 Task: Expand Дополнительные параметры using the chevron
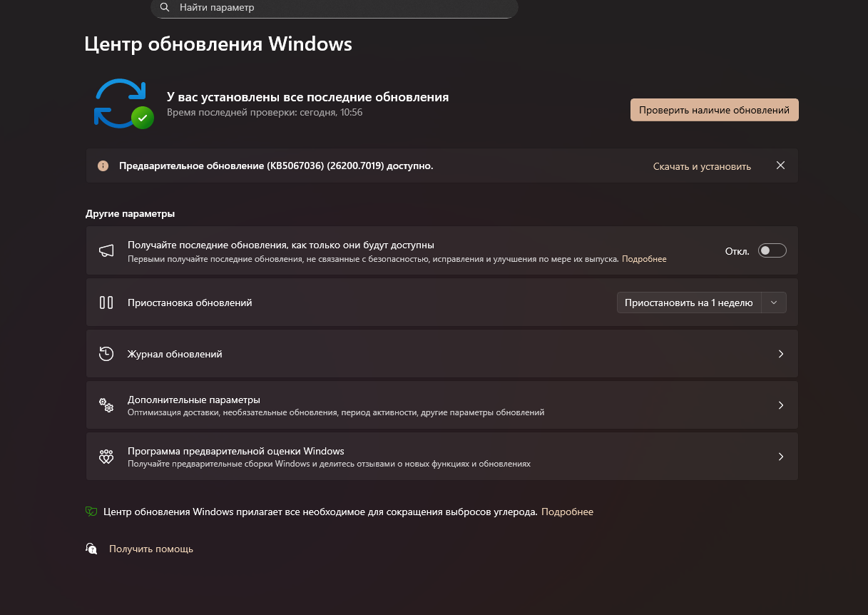coord(781,405)
